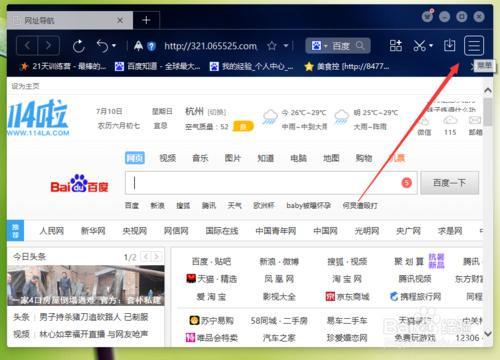Close the 网址导航 tab
The height and width of the screenshot is (360, 500).
coord(120,21)
